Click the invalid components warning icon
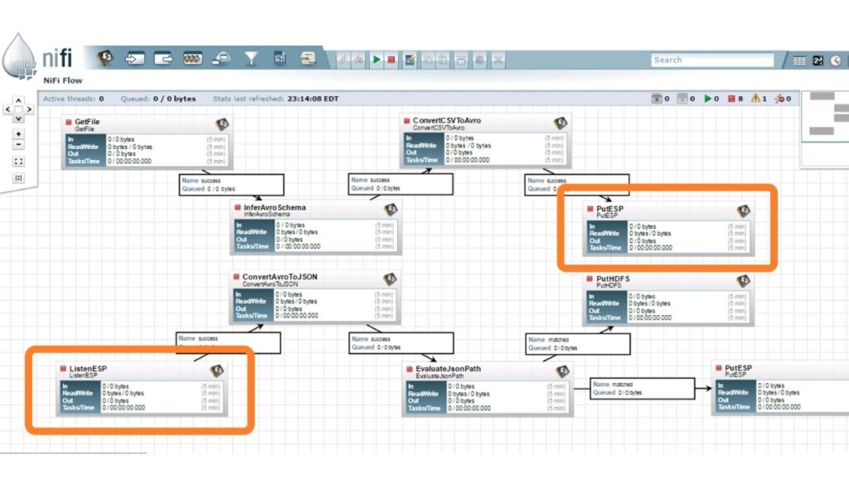The image size is (849, 504). click(x=755, y=98)
